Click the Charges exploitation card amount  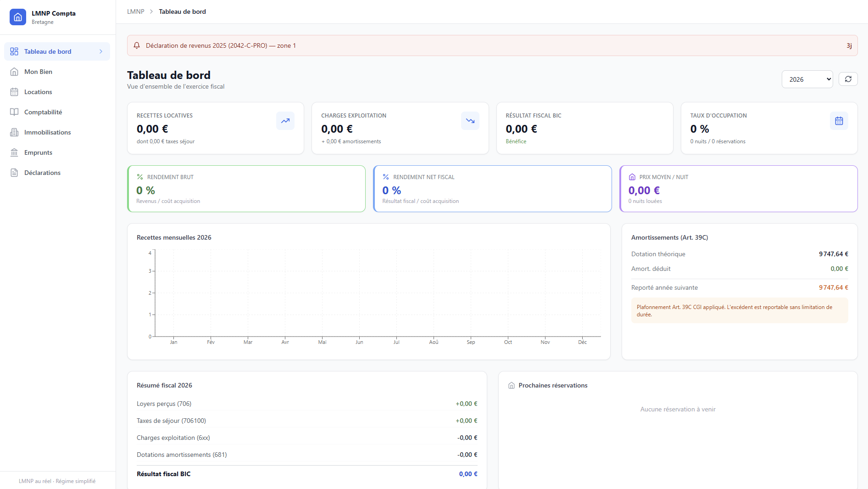[x=337, y=129]
